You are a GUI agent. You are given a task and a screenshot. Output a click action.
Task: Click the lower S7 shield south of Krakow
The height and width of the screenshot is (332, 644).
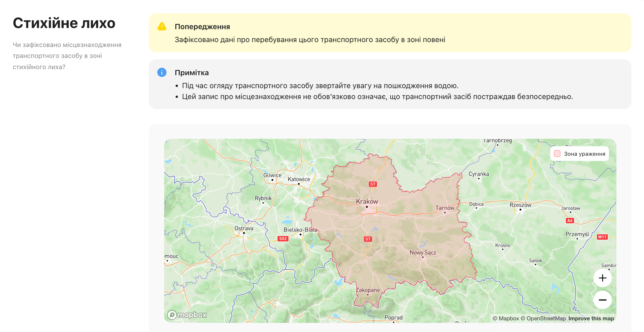click(368, 239)
